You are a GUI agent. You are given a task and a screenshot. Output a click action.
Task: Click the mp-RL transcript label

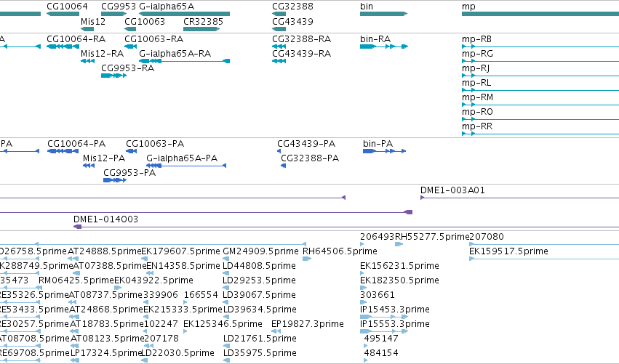[476, 83]
